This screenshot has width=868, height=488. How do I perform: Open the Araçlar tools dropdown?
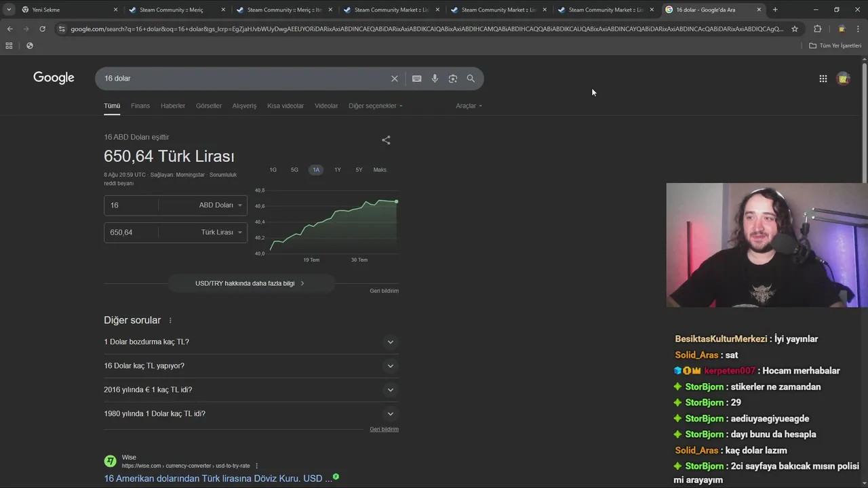tap(469, 106)
